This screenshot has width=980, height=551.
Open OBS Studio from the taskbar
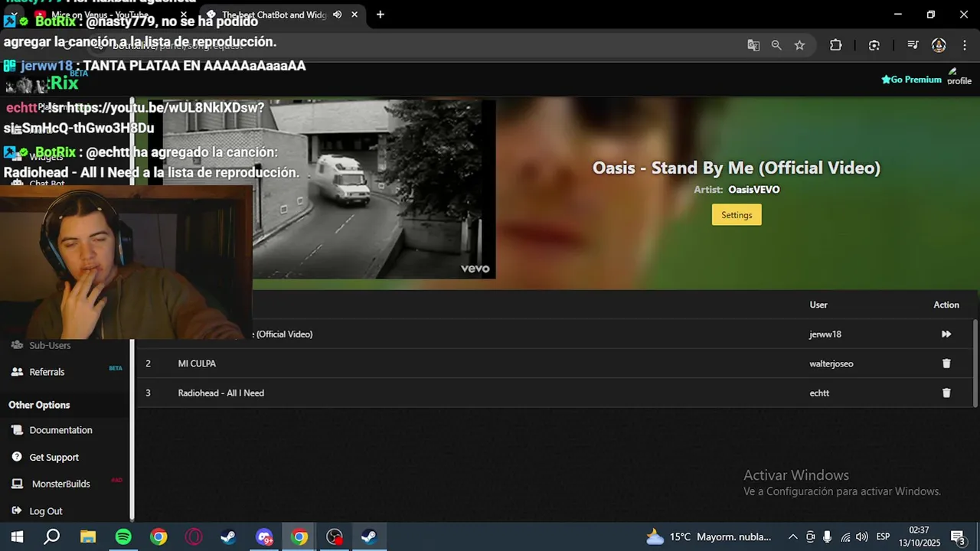(x=335, y=537)
